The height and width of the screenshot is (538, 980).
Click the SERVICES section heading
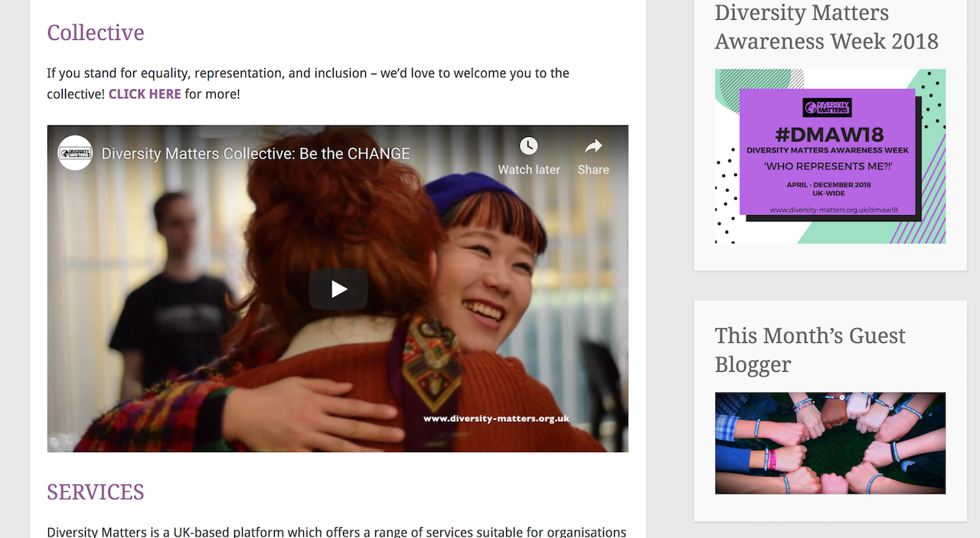pos(96,492)
